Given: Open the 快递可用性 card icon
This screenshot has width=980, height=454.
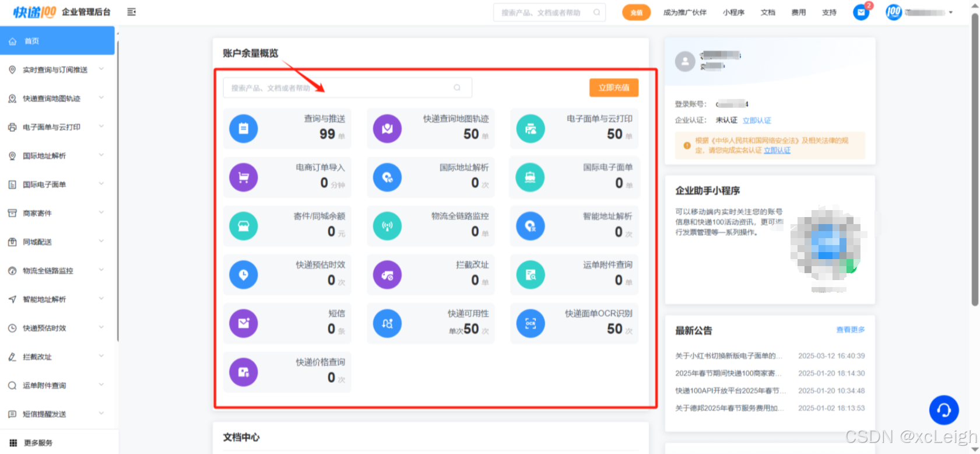Looking at the screenshot, I should tap(387, 323).
